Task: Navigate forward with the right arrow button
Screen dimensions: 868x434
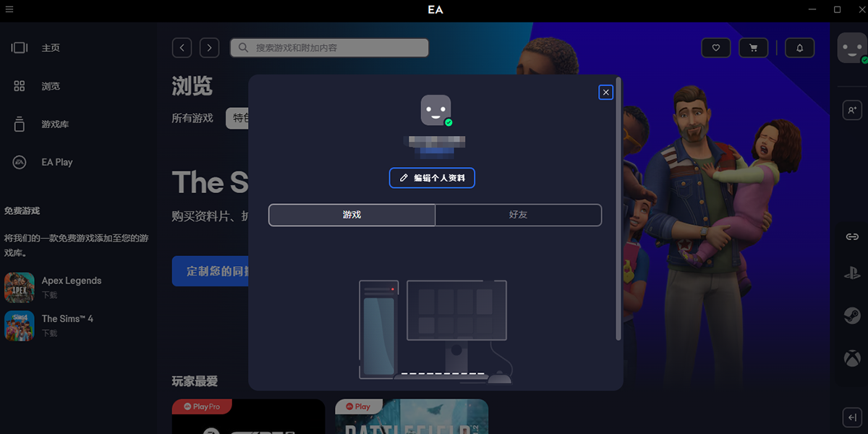Action: 209,48
